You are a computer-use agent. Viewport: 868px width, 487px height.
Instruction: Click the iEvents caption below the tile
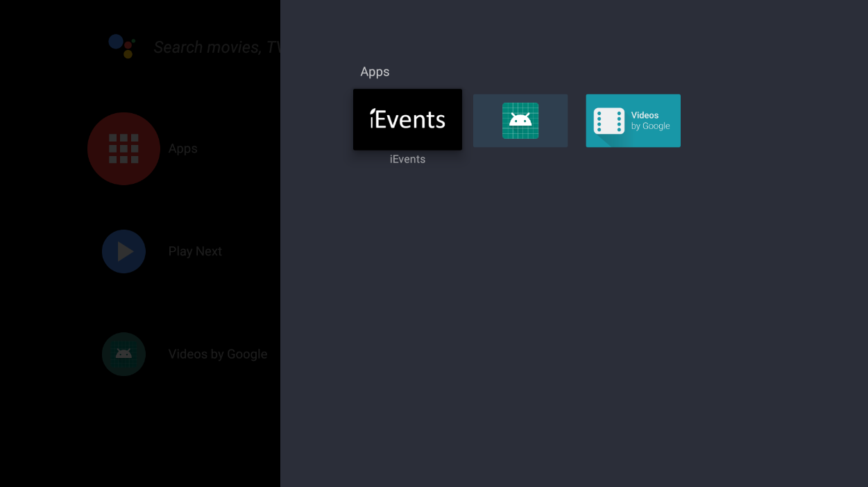coord(407,160)
